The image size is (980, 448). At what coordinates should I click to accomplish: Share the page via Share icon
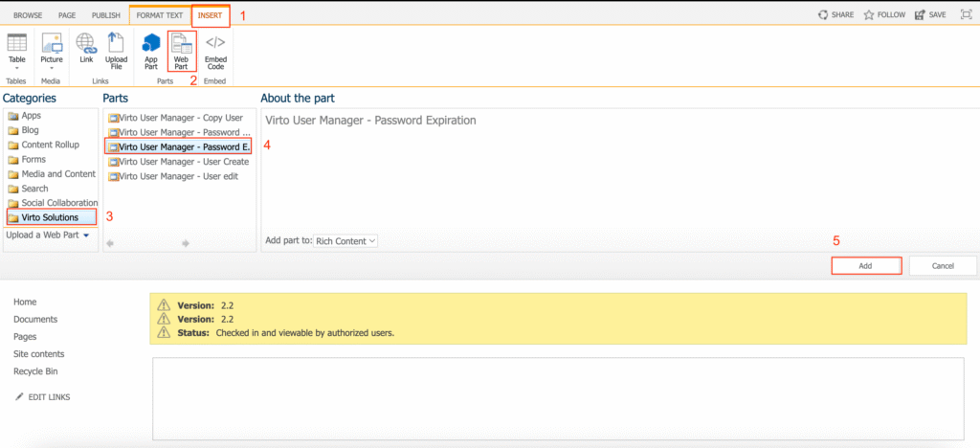(x=836, y=15)
